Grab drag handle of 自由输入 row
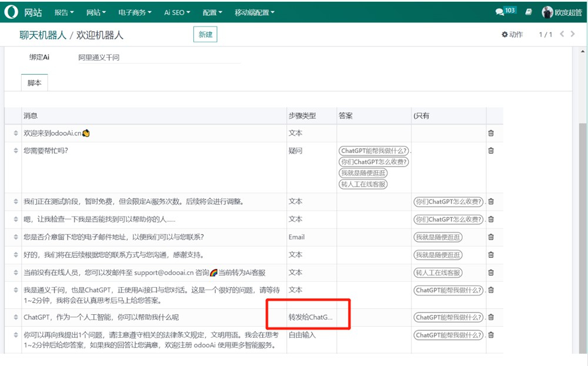The height and width of the screenshot is (366, 588). [16, 335]
